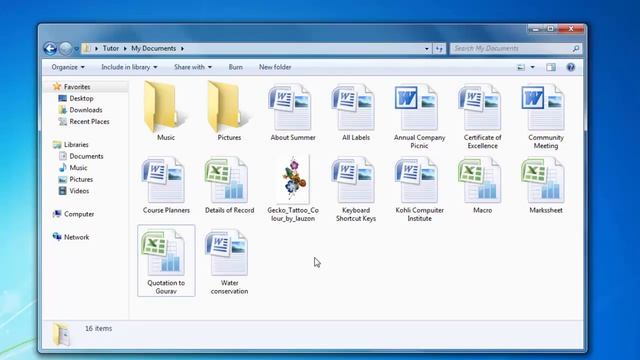Click the Burn toolbar button
The width and height of the screenshot is (640, 360).
pos(236,67)
